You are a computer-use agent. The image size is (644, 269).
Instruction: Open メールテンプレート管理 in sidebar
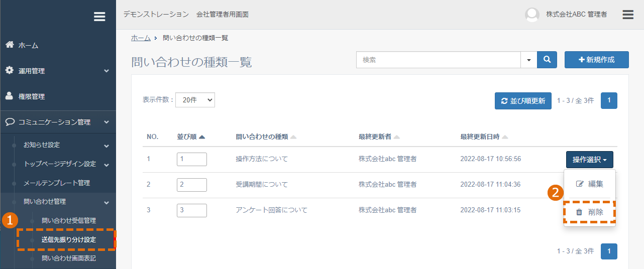coord(56,183)
